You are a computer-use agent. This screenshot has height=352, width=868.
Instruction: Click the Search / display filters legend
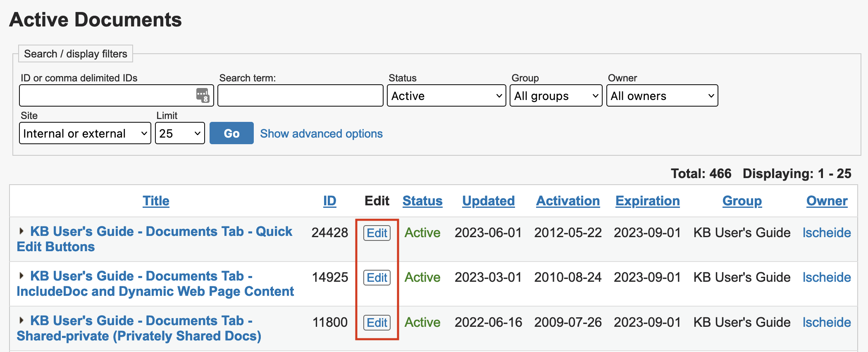click(76, 54)
